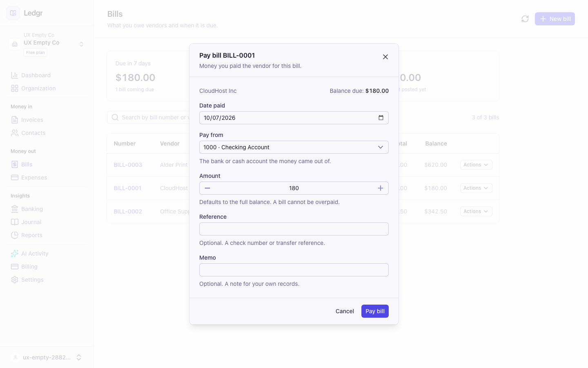
Task: Confirm with the Pay bill button
Action: (x=375, y=311)
